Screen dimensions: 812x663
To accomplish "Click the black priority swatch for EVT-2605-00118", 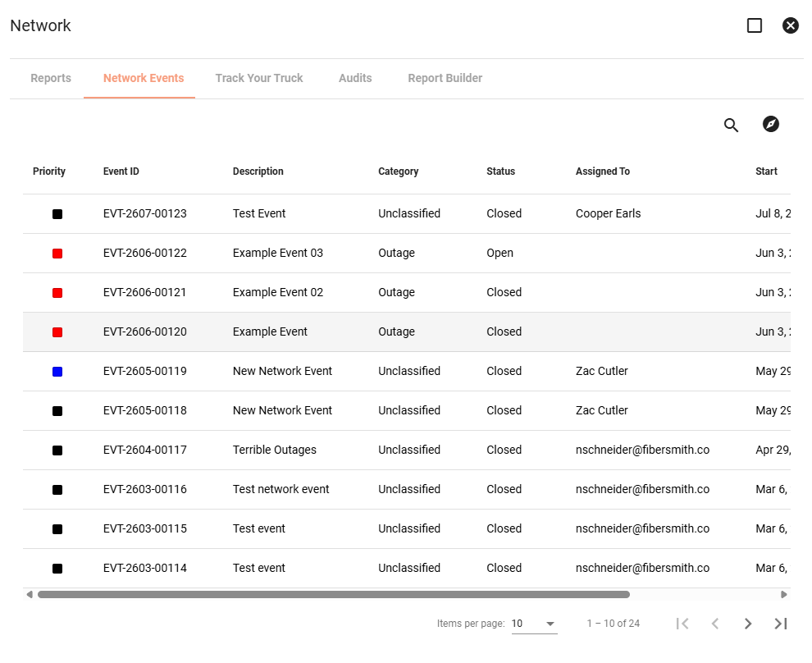I will (x=57, y=411).
